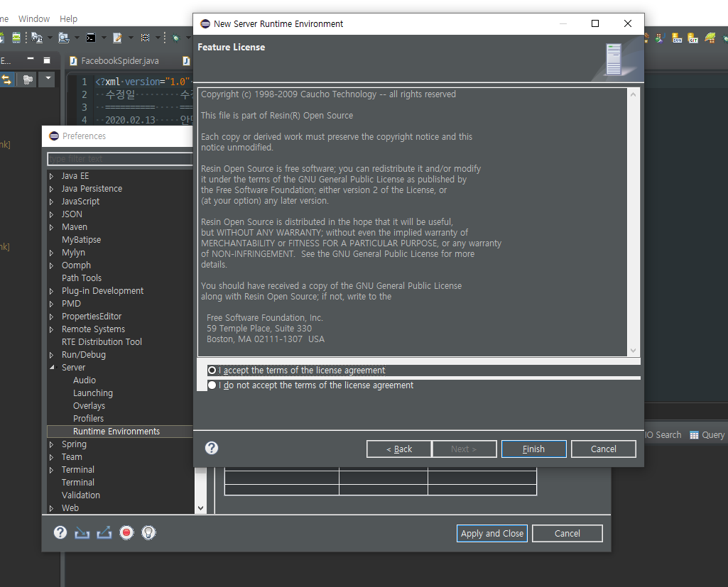The image size is (728, 587).
Task: Switch to the FacebookSpider.java editor tab
Action: 119,61
